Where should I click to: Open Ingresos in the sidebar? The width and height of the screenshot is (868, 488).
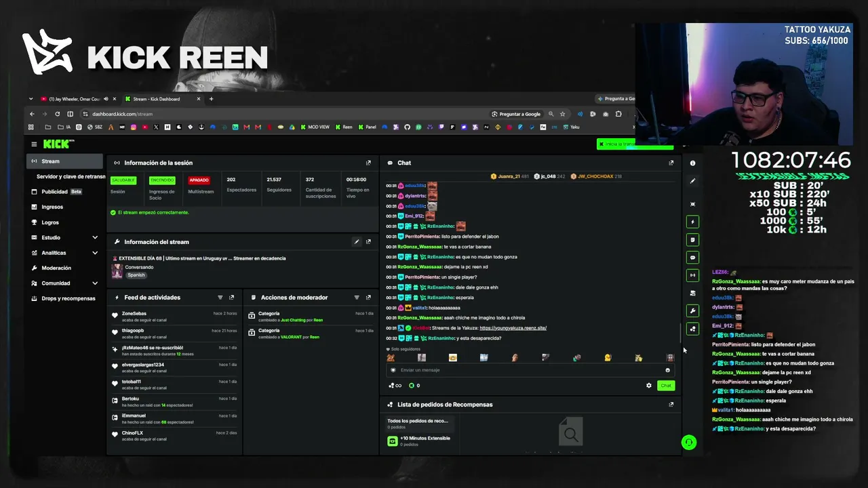pyautogui.click(x=65, y=207)
